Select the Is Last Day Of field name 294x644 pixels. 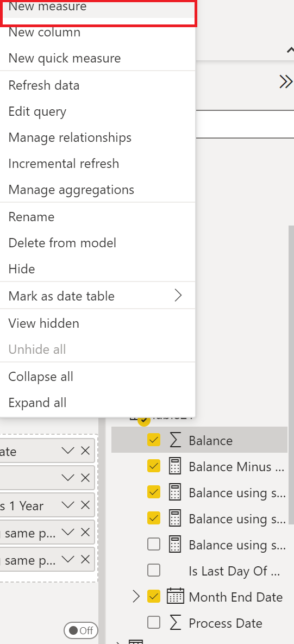click(x=234, y=571)
